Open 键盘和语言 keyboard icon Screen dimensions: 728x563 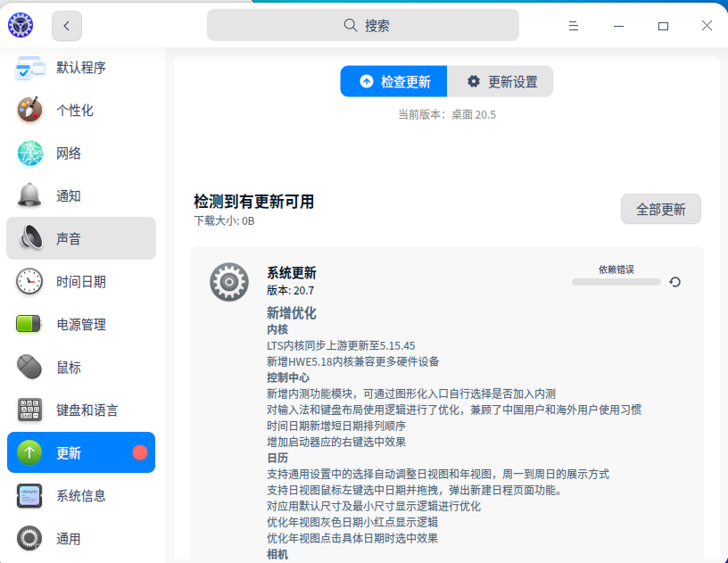click(x=29, y=410)
